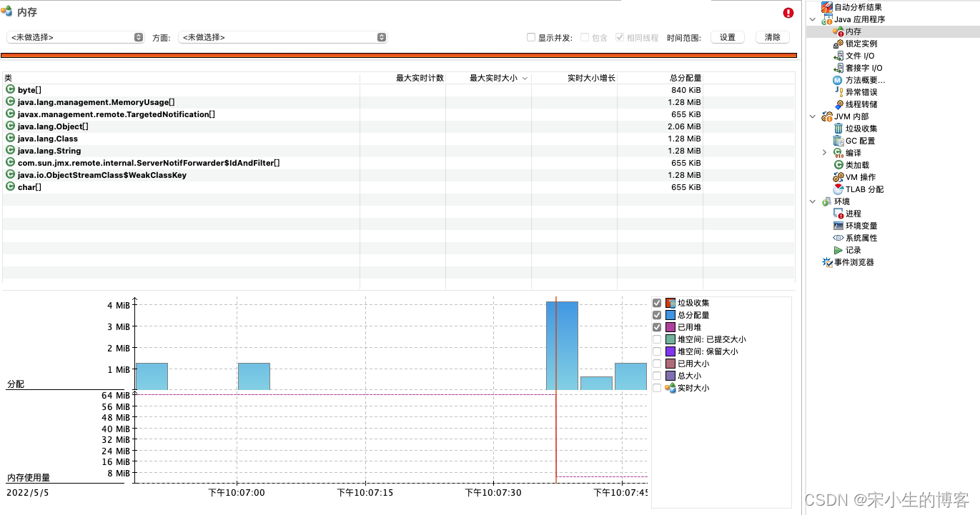Enable the 显示并发 checkbox

[531, 37]
